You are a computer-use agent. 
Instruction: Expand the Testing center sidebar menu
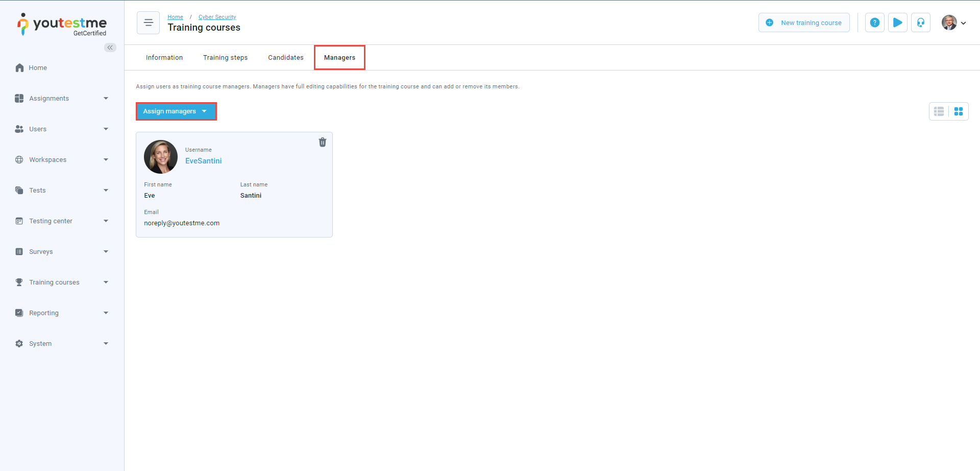pos(106,221)
